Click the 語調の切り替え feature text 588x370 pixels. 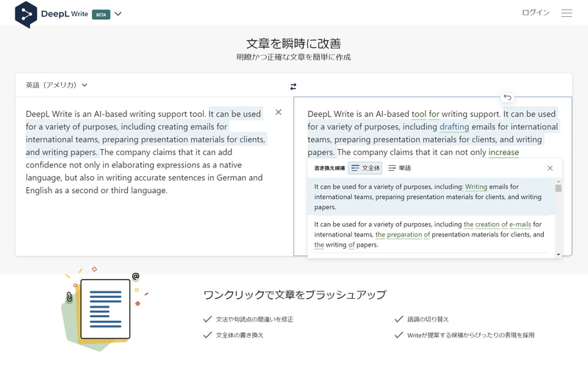[428, 319]
